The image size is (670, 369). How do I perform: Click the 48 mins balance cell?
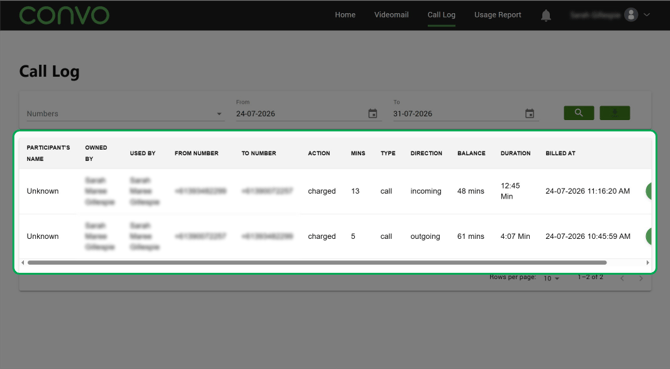pos(471,191)
